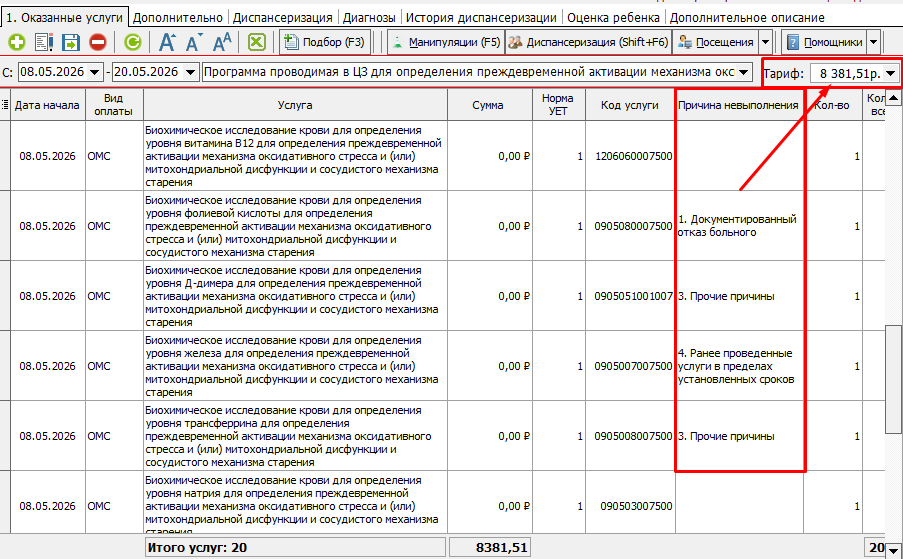Screen dimensions: 903x559
Task: Click the Вид оплаты column header
Action: click(113, 105)
